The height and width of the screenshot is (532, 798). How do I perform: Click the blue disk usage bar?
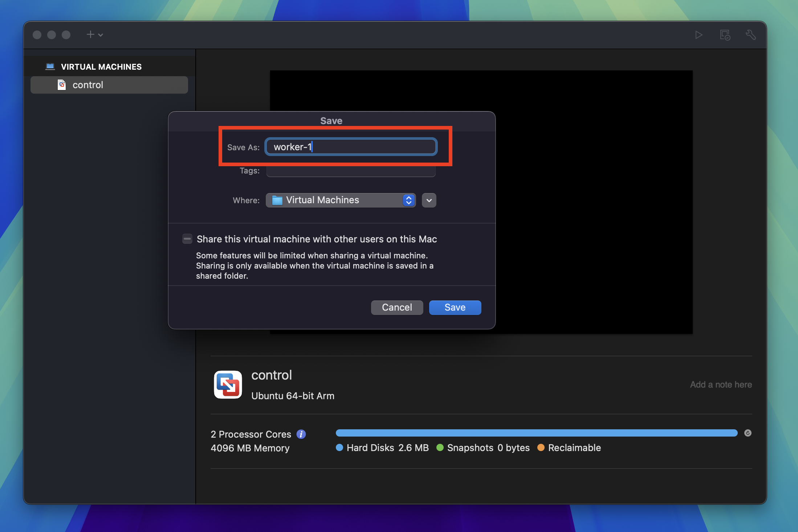[536, 433]
